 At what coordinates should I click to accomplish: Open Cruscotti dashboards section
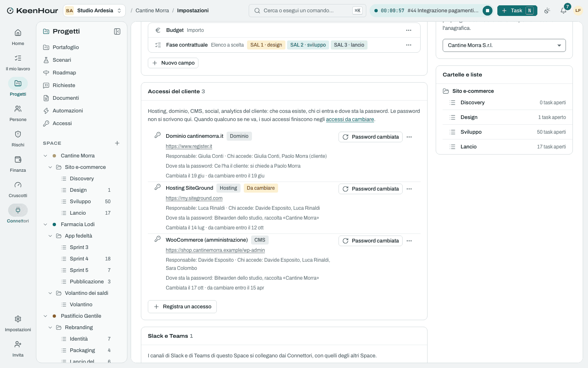[x=18, y=189]
